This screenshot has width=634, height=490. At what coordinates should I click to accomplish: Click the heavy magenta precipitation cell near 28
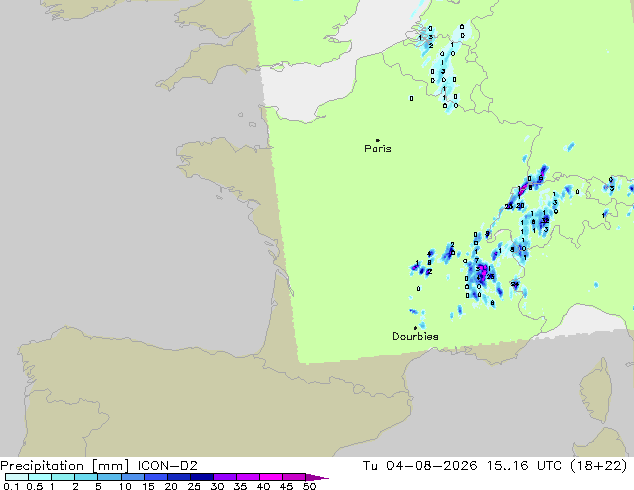pos(483,272)
